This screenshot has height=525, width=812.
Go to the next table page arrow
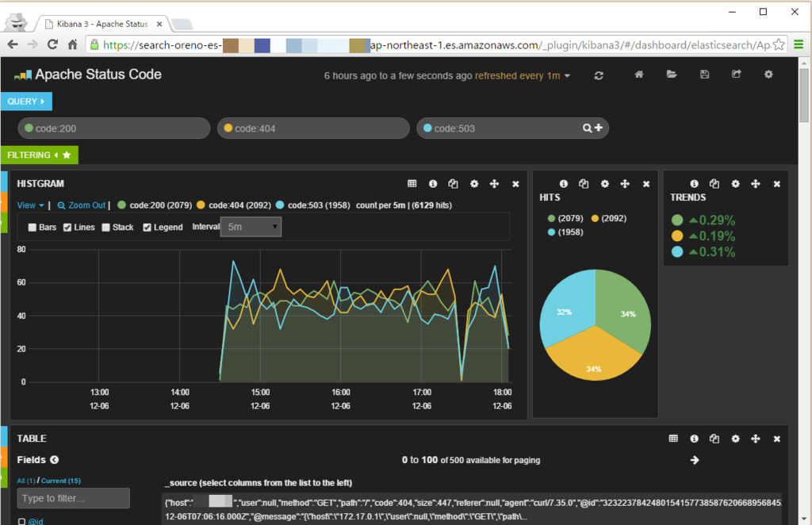point(695,460)
